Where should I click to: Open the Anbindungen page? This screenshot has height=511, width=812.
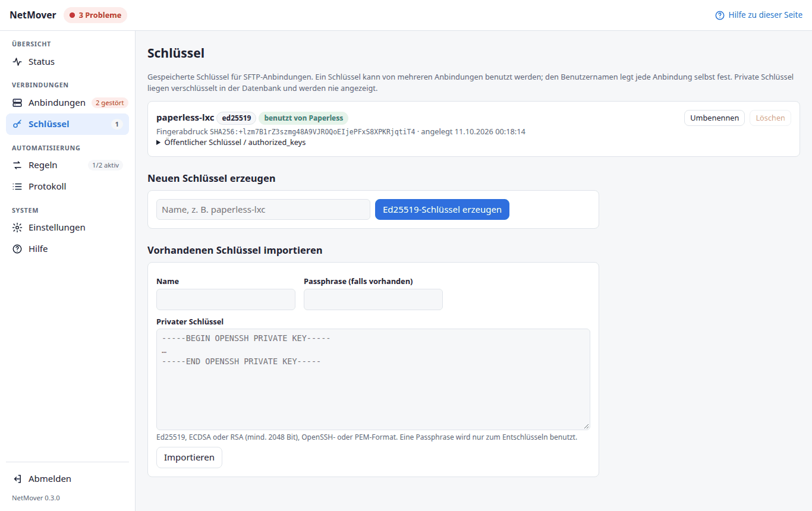click(x=67, y=103)
